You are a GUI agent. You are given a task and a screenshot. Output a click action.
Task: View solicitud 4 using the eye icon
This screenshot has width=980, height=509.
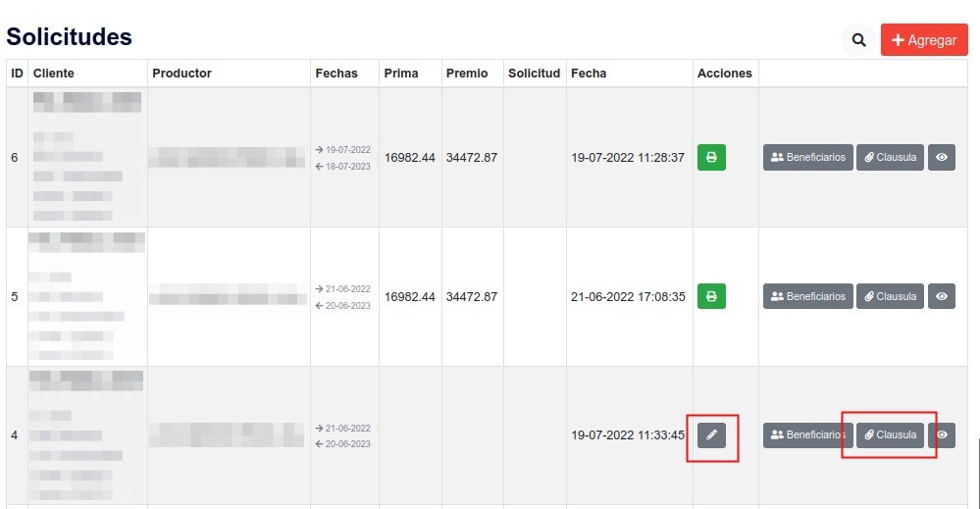pyautogui.click(x=942, y=434)
